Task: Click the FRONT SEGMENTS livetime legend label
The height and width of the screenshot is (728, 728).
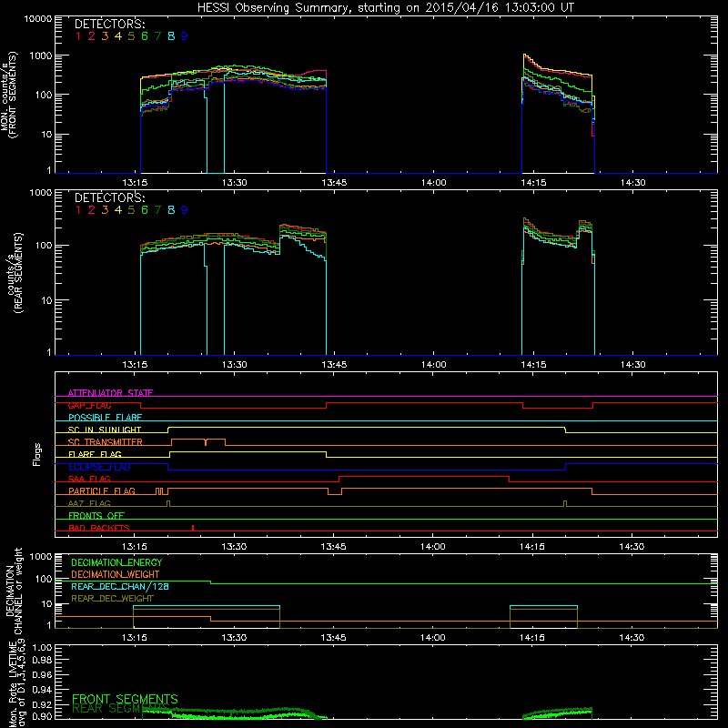Action: 125,699
